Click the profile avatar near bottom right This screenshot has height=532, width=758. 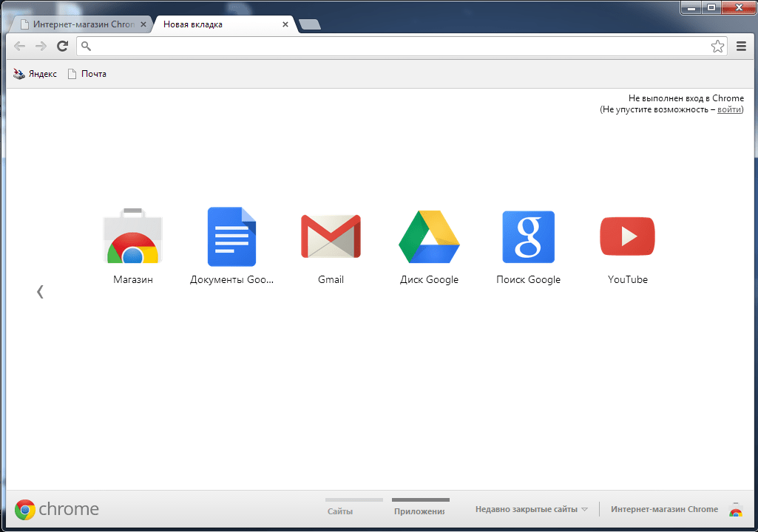coord(736,509)
